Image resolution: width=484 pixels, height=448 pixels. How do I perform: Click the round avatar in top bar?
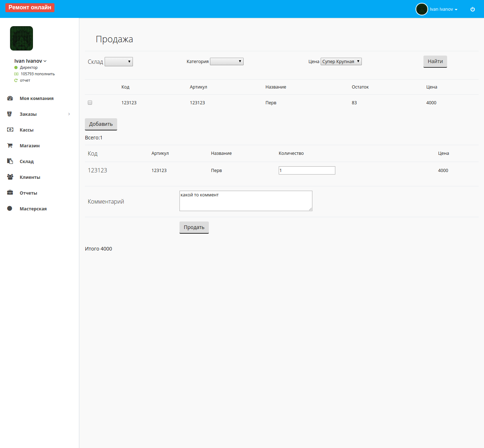click(x=422, y=9)
